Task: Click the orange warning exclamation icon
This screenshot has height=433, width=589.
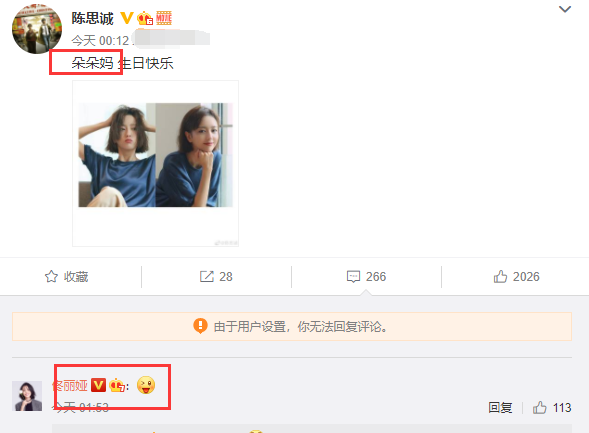Action: (x=200, y=326)
